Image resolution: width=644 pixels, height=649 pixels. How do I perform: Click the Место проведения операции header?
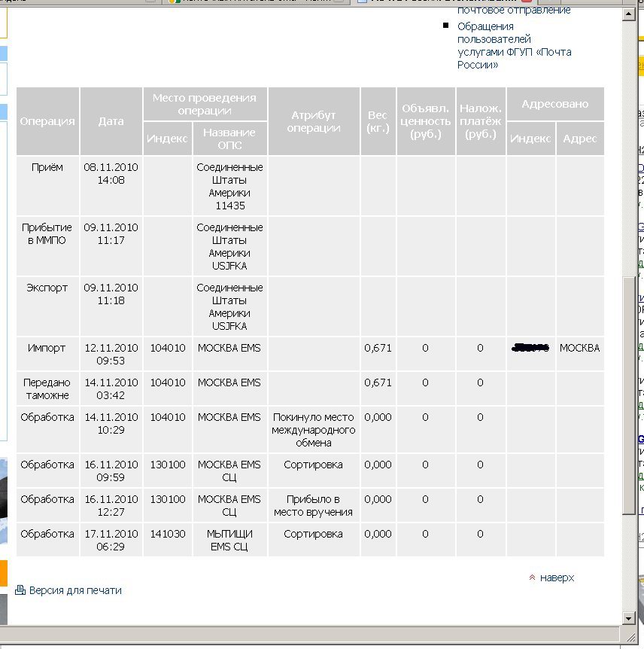[x=205, y=104]
